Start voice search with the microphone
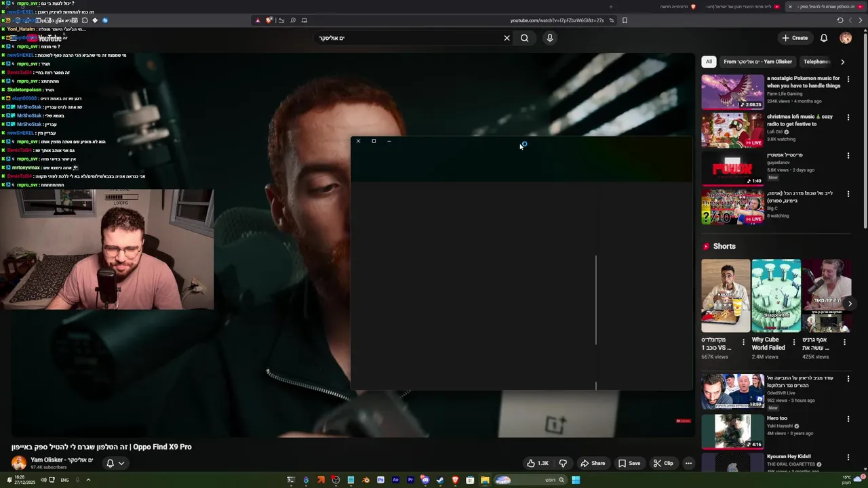 pyautogui.click(x=550, y=38)
